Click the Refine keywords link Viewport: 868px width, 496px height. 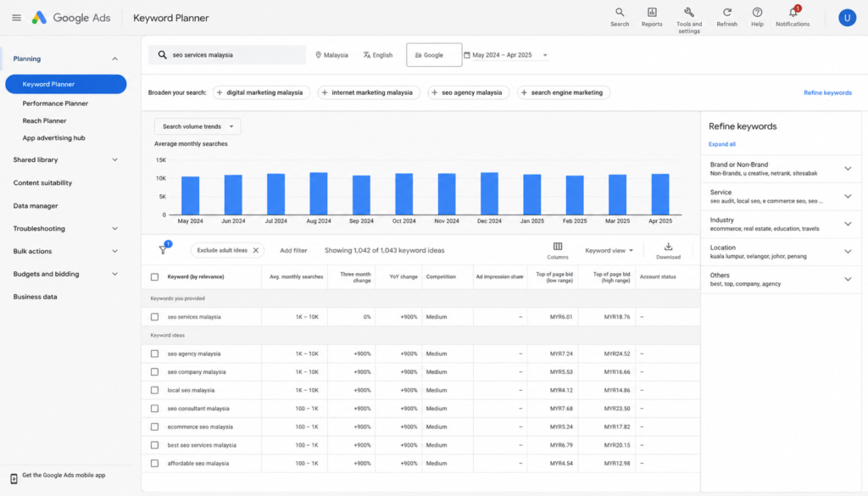pos(827,92)
